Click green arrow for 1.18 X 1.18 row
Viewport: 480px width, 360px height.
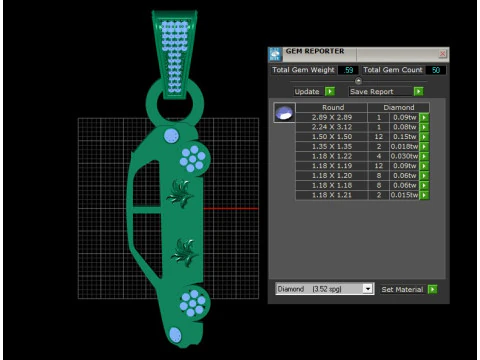click(x=424, y=185)
